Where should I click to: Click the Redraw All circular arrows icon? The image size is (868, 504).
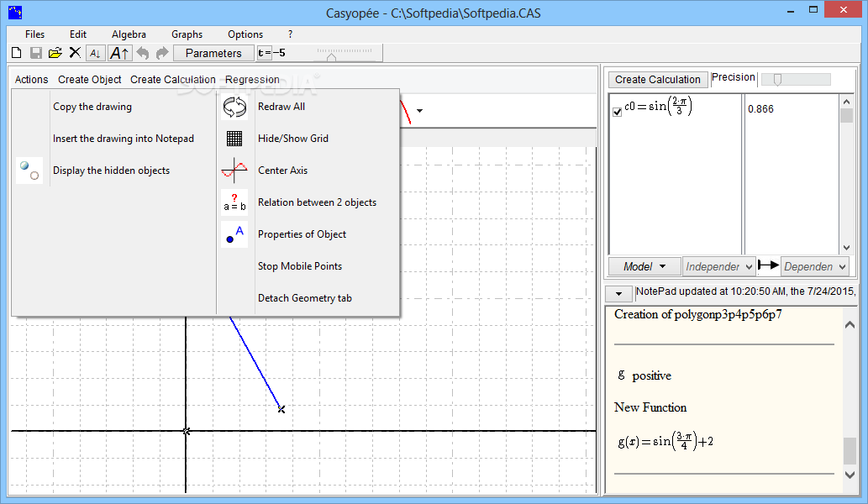coord(234,107)
